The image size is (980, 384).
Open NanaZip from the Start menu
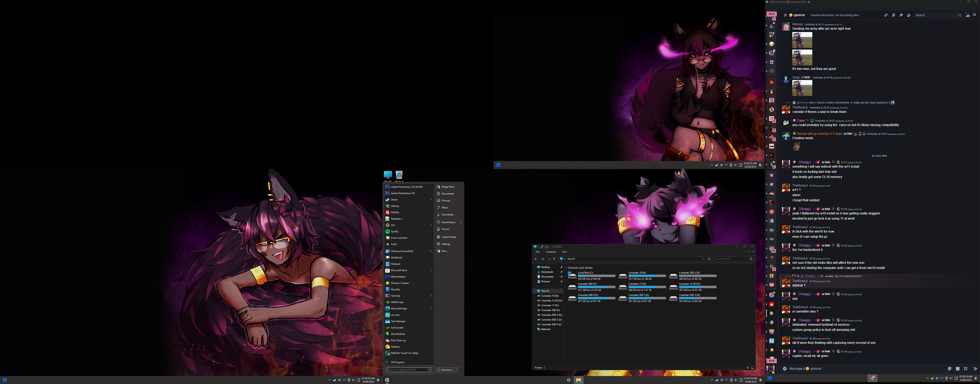pos(409,289)
